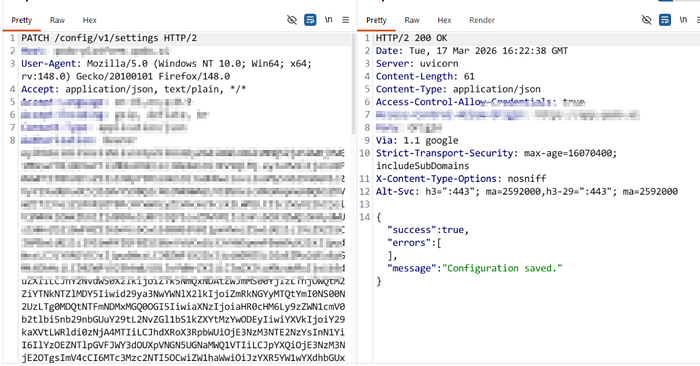700x366 pixels.
Task: Click the Content-Length: 61 header
Action: coord(425,76)
